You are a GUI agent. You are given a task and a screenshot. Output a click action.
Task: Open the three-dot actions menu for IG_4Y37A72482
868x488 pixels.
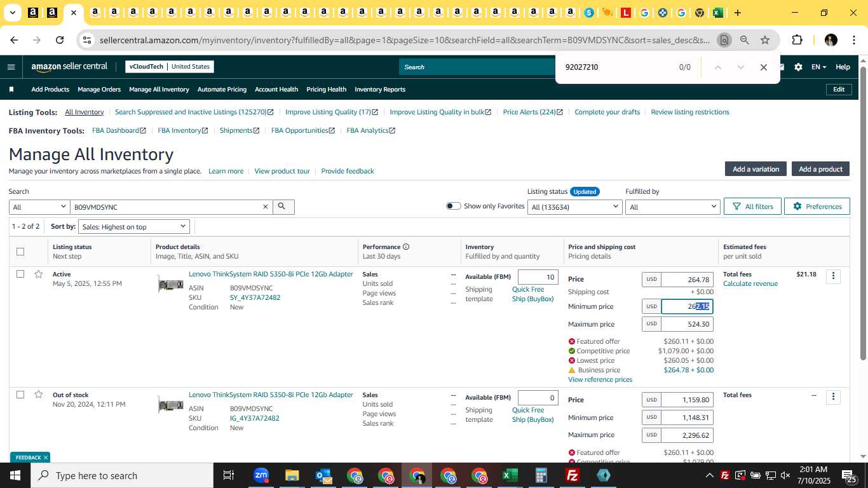[833, 396]
